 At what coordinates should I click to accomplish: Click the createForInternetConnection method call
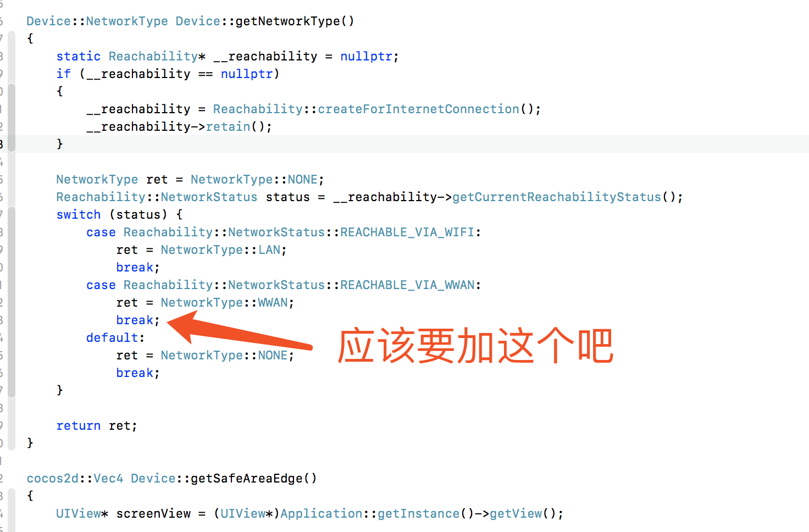418,109
